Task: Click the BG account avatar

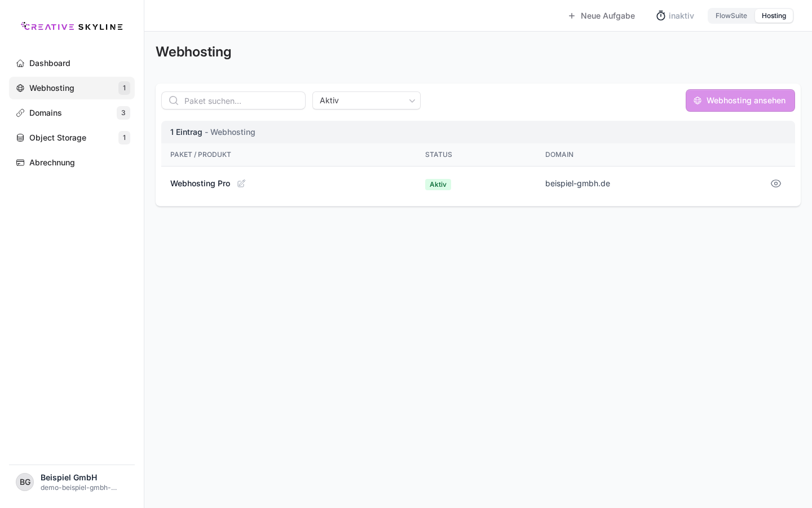Action: pyautogui.click(x=25, y=482)
